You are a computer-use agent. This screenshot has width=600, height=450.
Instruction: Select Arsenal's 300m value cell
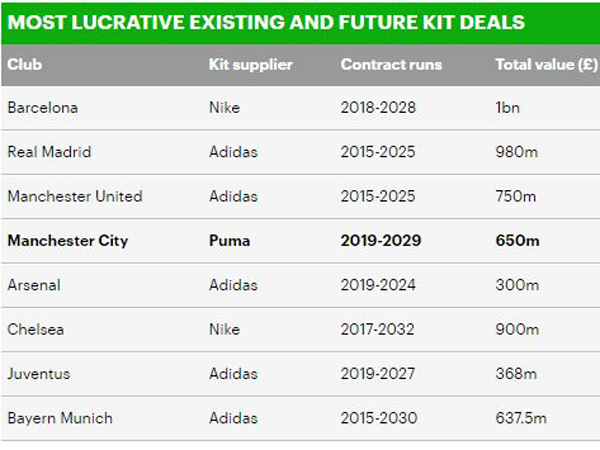[x=515, y=285]
